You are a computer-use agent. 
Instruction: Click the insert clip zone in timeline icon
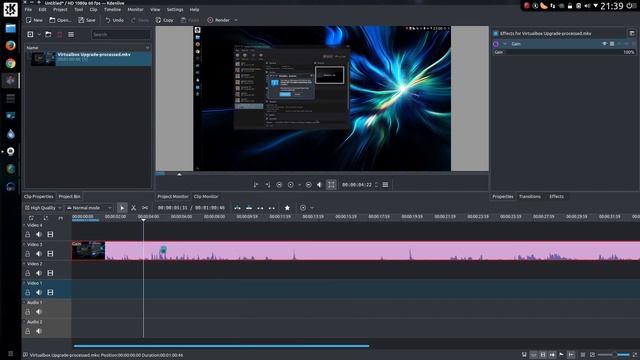tap(238, 208)
